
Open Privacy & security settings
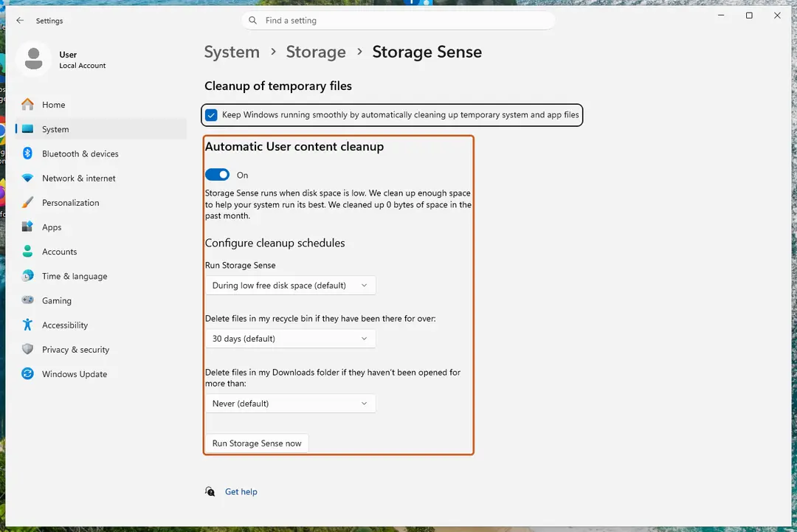coord(101,349)
